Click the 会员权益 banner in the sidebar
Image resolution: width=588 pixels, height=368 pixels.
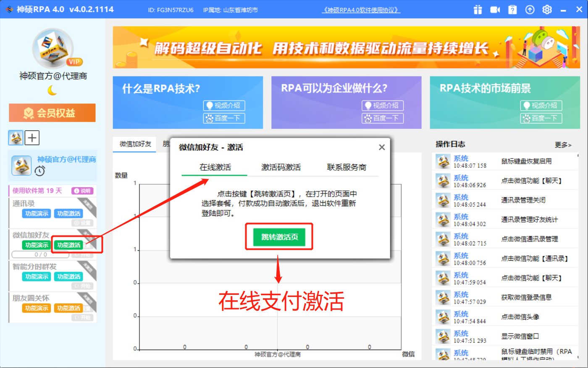coord(52,113)
